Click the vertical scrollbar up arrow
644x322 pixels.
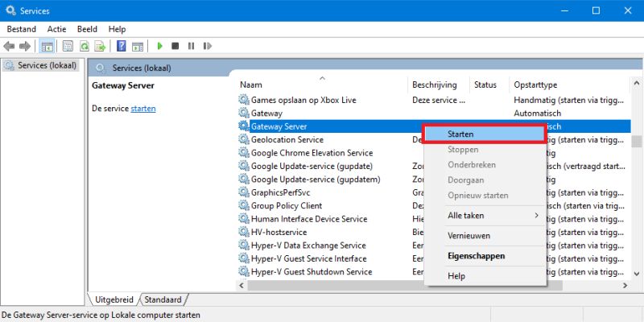(x=637, y=84)
